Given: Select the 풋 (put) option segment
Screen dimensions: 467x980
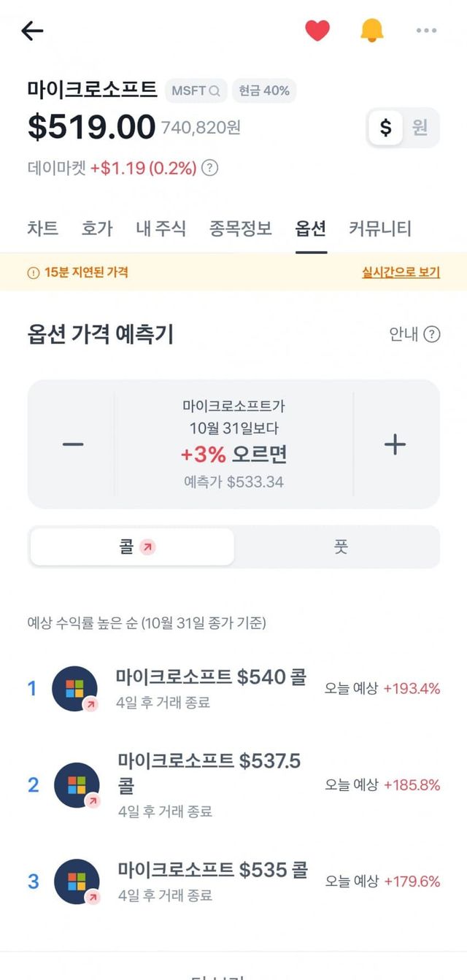Looking at the screenshot, I should point(340,547).
